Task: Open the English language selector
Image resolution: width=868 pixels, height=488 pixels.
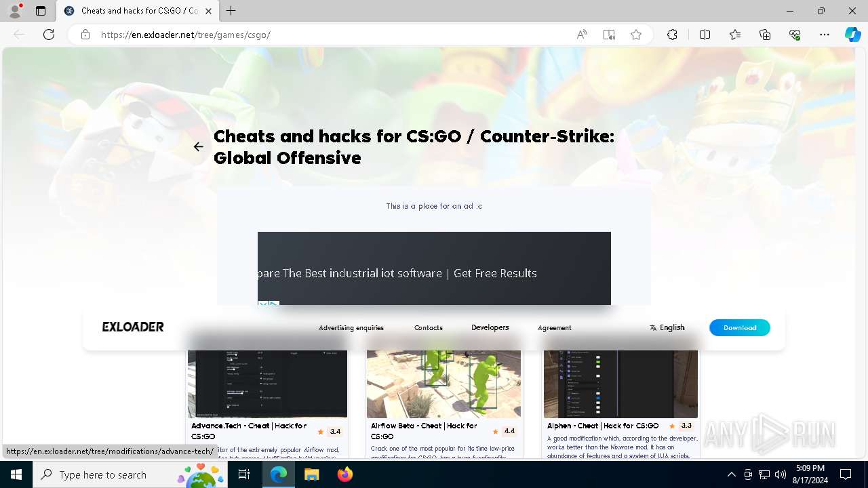Action: pyautogui.click(x=667, y=327)
